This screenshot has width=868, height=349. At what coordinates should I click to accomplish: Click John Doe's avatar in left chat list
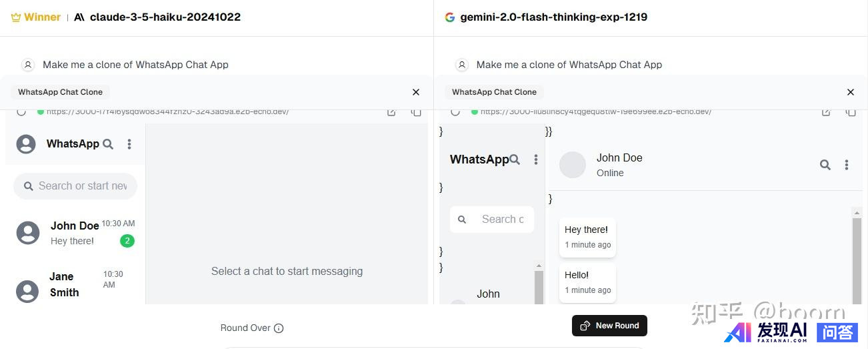coord(28,233)
